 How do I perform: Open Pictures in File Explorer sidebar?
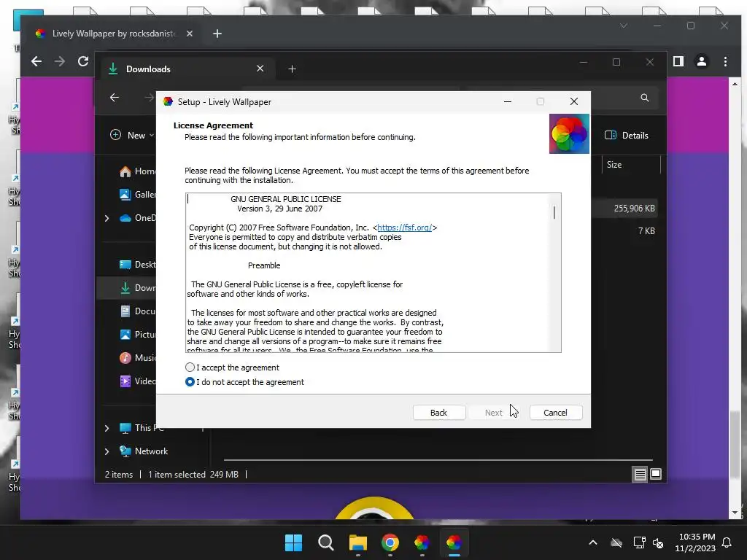[x=137, y=334]
